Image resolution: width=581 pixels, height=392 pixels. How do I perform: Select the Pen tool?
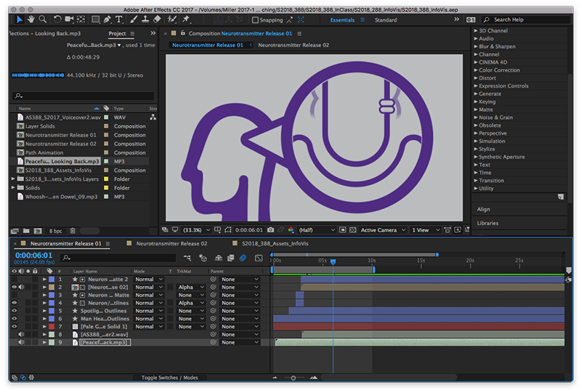107,20
